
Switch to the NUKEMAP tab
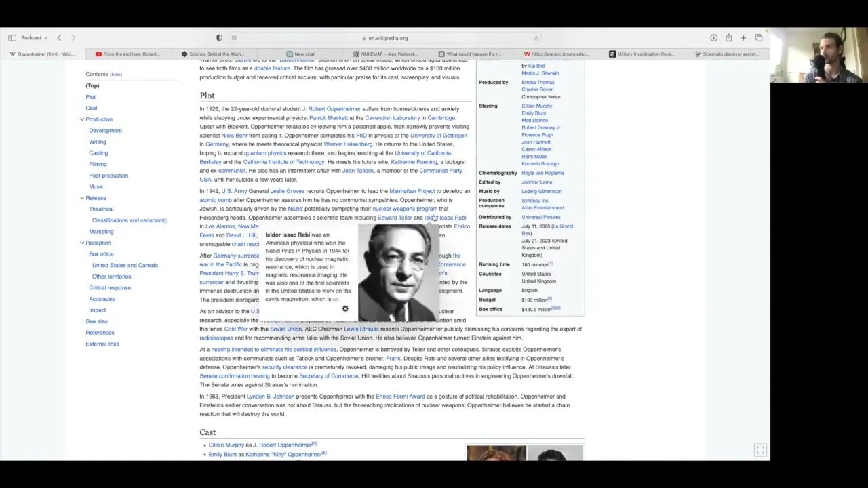(384, 54)
